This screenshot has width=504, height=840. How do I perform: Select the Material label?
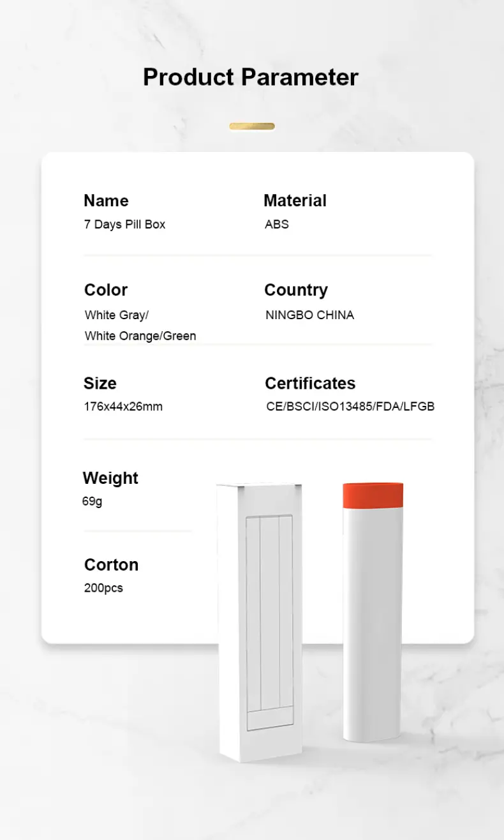click(295, 200)
